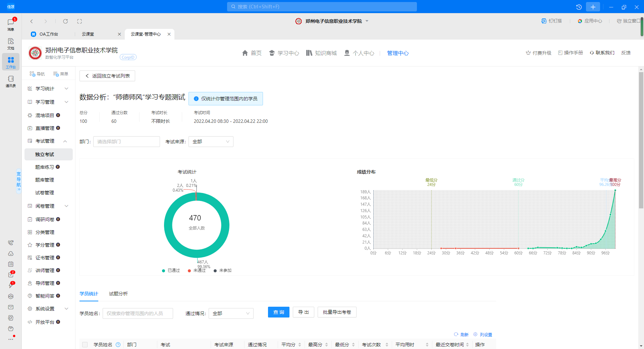Tick the select-all checkbox in table header

click(85, 345)
